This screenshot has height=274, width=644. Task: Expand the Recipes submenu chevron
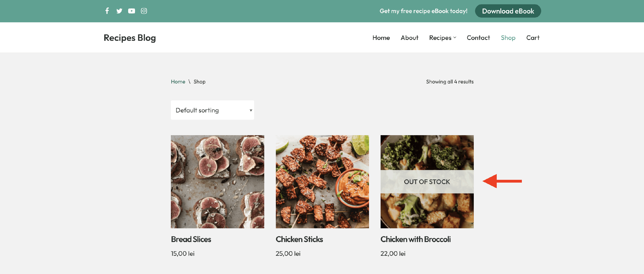click(x=455, y=38)
